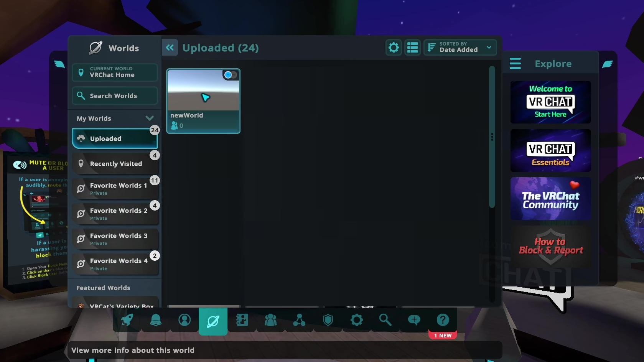Open the Groups network tab
Screen dimensions: 644x362
click(299, 320)
